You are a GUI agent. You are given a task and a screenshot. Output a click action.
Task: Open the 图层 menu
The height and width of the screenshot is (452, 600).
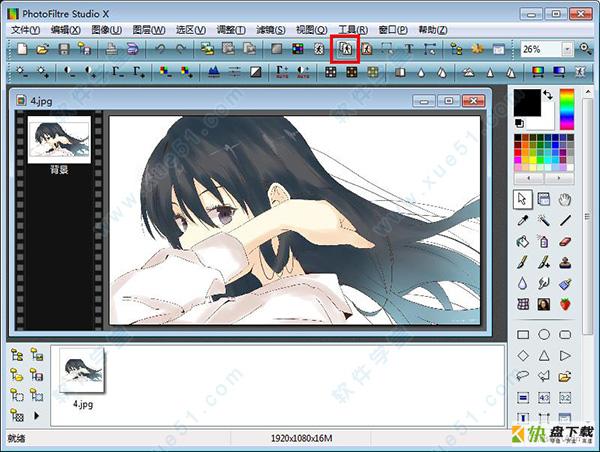(x=149, y=30)
